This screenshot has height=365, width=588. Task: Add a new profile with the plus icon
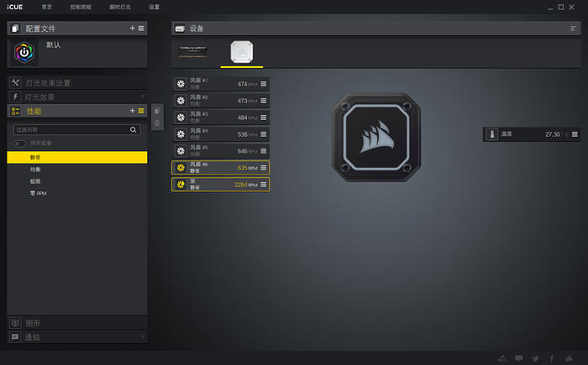pos(132,28)
